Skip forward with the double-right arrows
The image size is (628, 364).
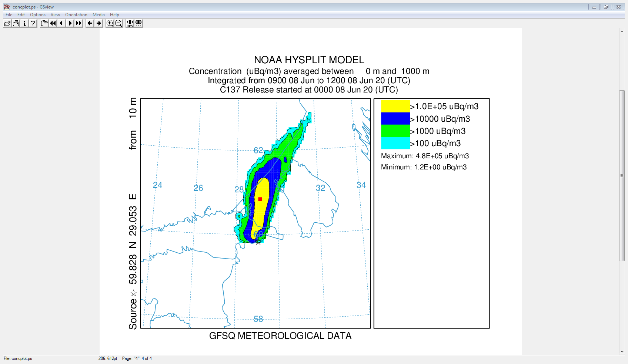coord(78,23)
